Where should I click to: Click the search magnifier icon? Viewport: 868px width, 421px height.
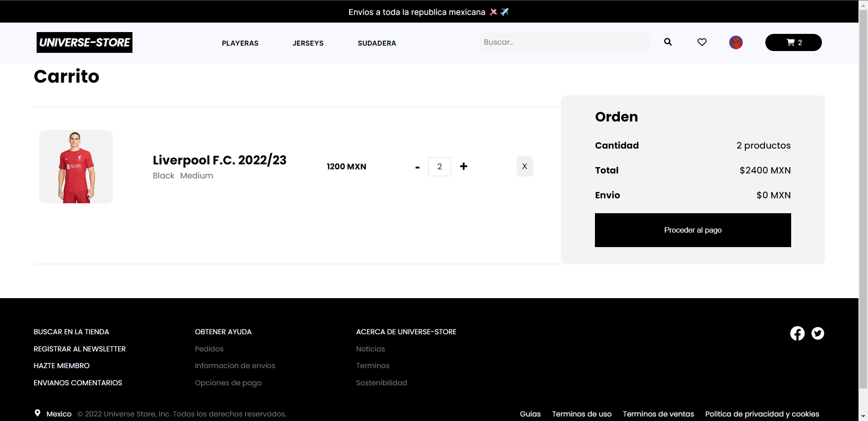[x=668, y=42]
